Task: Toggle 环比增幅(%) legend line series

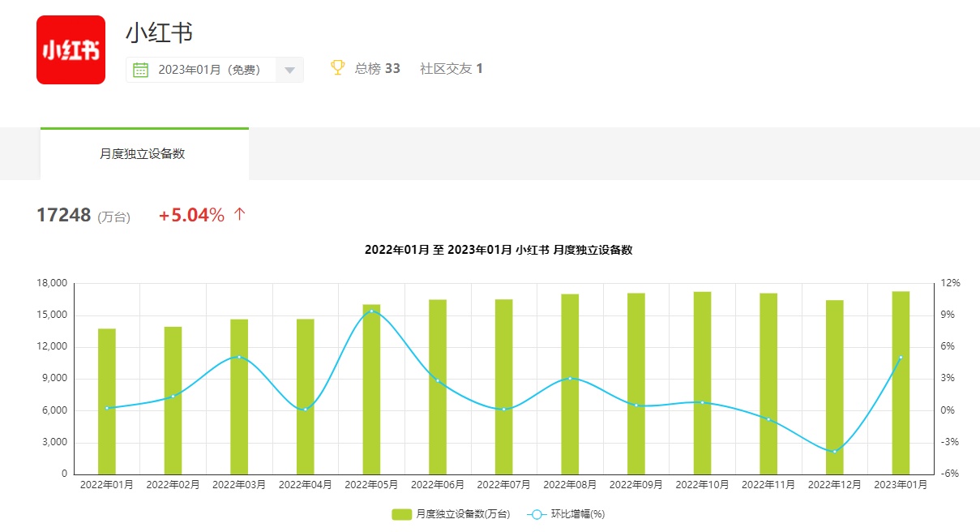Action: 577,514
